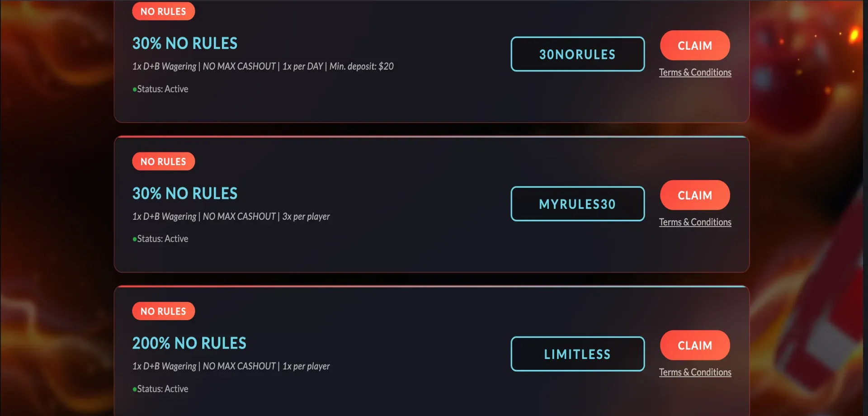The width and height of the screenshot is (868, 416).
Task: Click the 30% NO RULES title beside MYRULES30
Action: click(x=184, y=194)
